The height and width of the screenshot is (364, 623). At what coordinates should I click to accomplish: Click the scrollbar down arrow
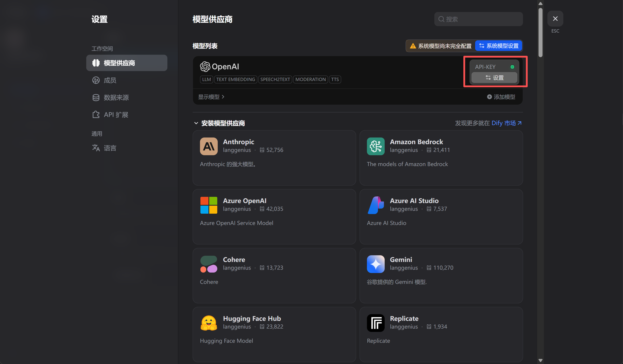(540, 360)
